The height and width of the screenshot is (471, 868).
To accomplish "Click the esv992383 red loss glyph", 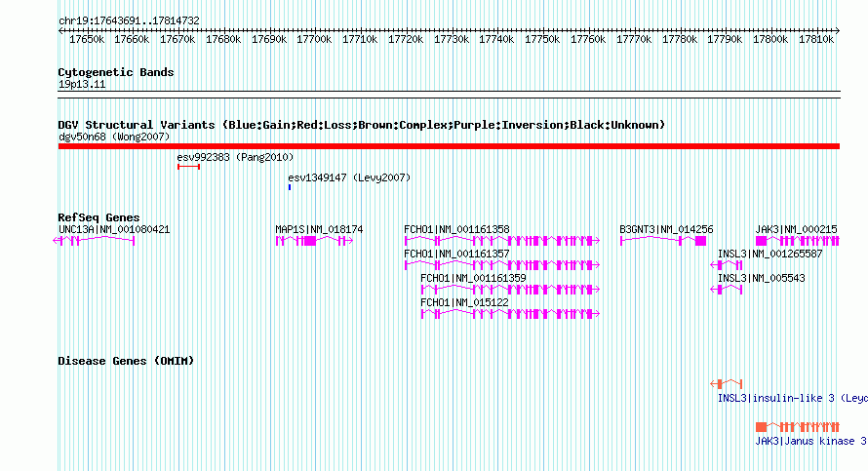I will point(189,167).
